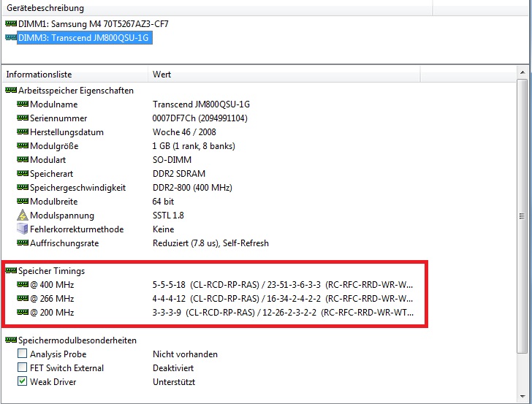Click the Herstellungsdatum row icon
This screenshot has width=532, height=404.
(x=23, y=132)
